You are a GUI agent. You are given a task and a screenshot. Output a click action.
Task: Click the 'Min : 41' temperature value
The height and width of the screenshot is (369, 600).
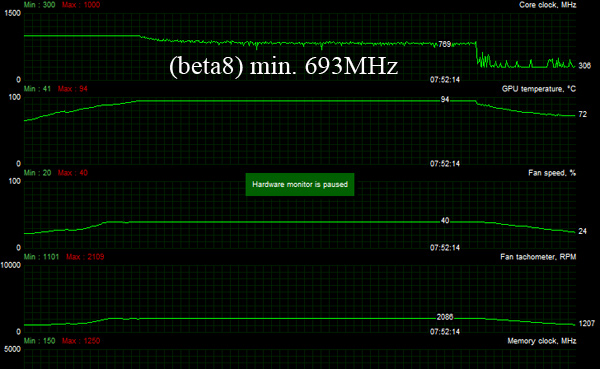[x=37, y=89]
